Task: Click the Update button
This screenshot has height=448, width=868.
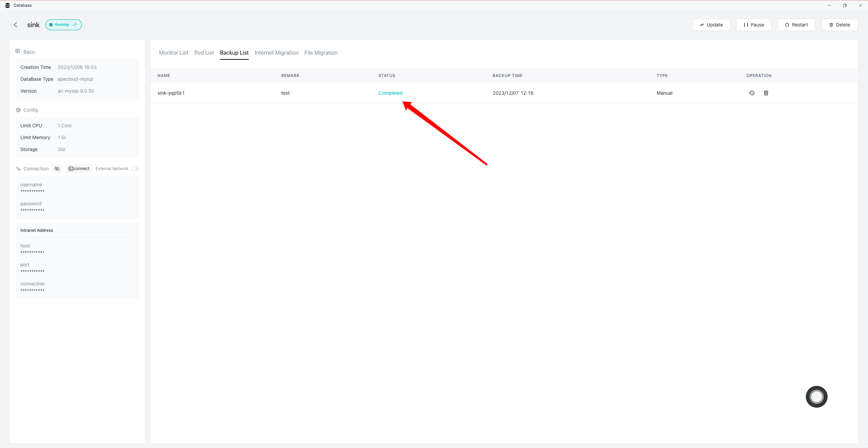Action: [x=711, y=25]
